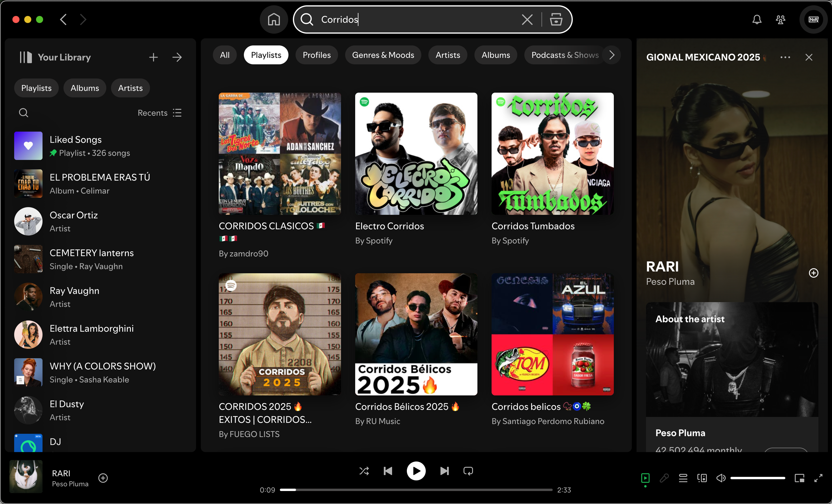832x504 pixels.
Task: Open the miniplayer
Action: [799, 478]
